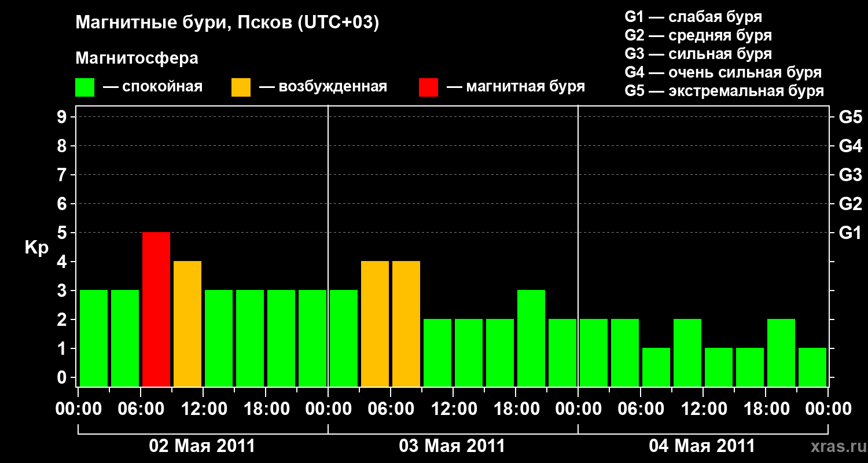
Task: Click the '02 Мая 2011' date label
Action: [x=202, y=446]
